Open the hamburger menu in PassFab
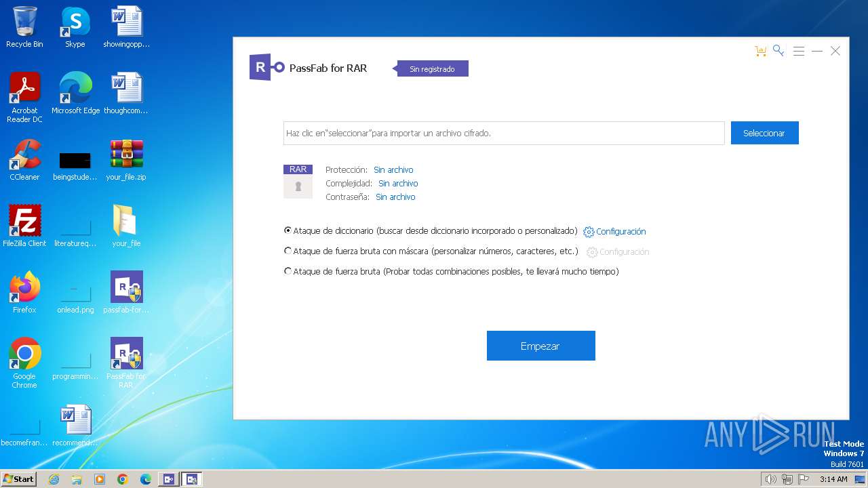This screenshot has width=868, height=488. tap(799, 52)
